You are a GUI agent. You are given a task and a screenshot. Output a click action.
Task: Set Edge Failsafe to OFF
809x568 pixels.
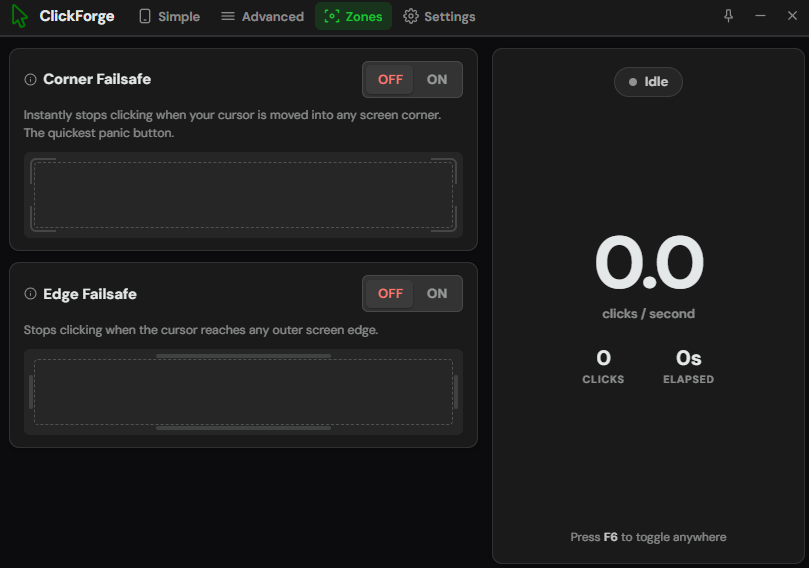(x=390, y=294)
